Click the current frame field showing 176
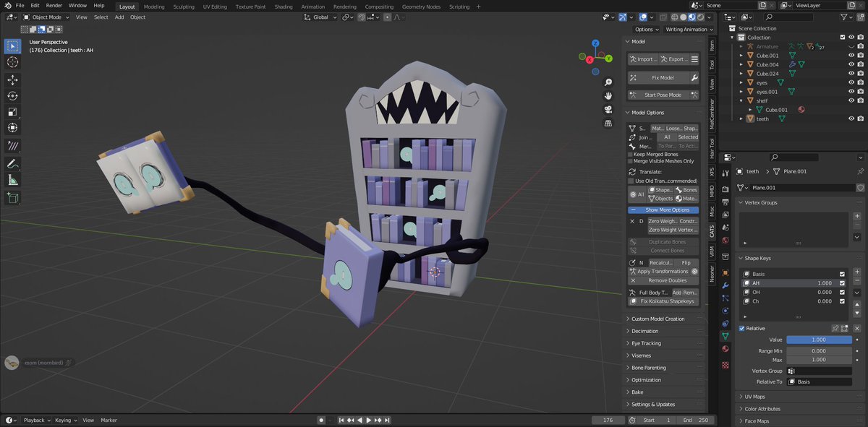This screenshot has height=427, width=868. click(x=608, y=419)
